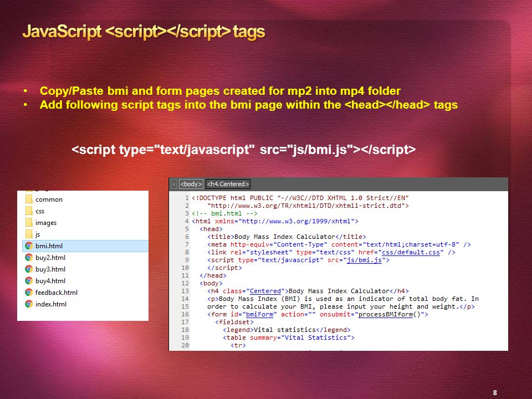Viewport: 532px width, 399px height.
Task: Click the script type="text/javascript" example heading text
Action: coord(244,149)
